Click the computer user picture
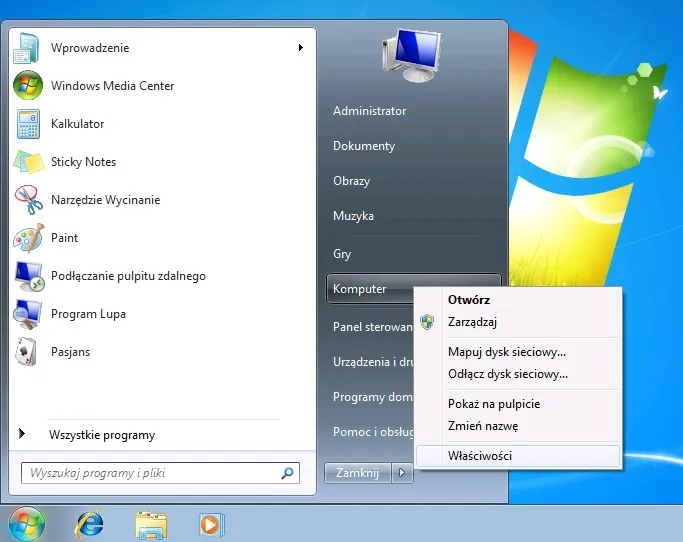This screenshot has height=542, width=683. coord(412,55)
